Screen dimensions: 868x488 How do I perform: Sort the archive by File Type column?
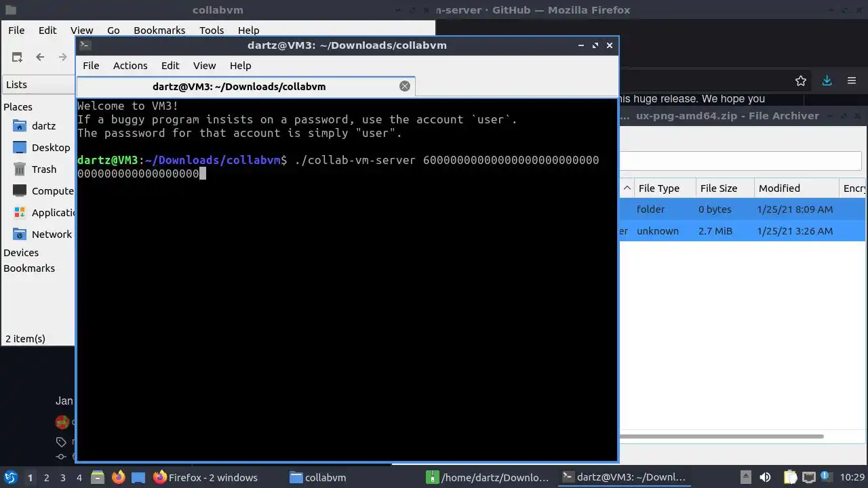tap(665, 188)
